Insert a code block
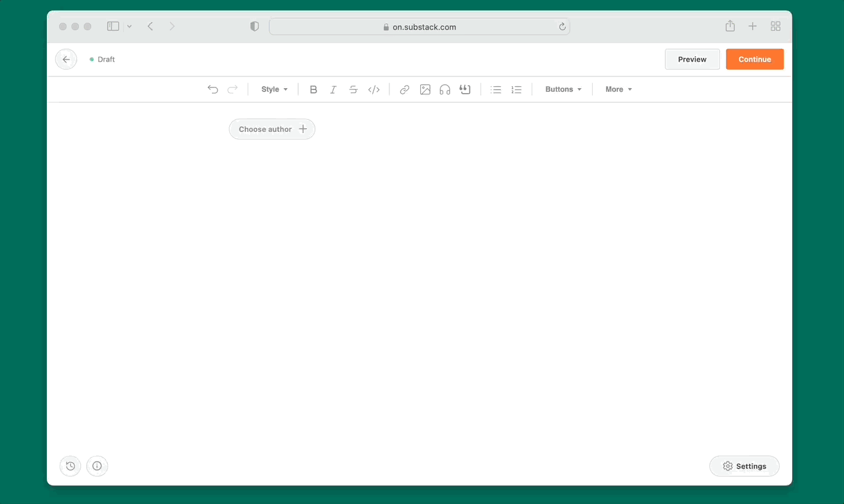Viewport: 844px width, 504px height. (374, 89)
